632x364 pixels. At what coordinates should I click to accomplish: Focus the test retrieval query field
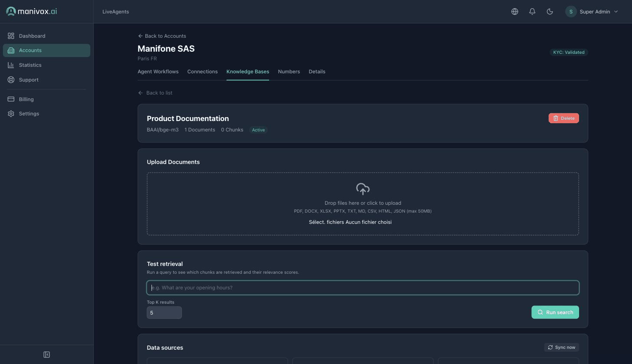(x=363, y=288)
